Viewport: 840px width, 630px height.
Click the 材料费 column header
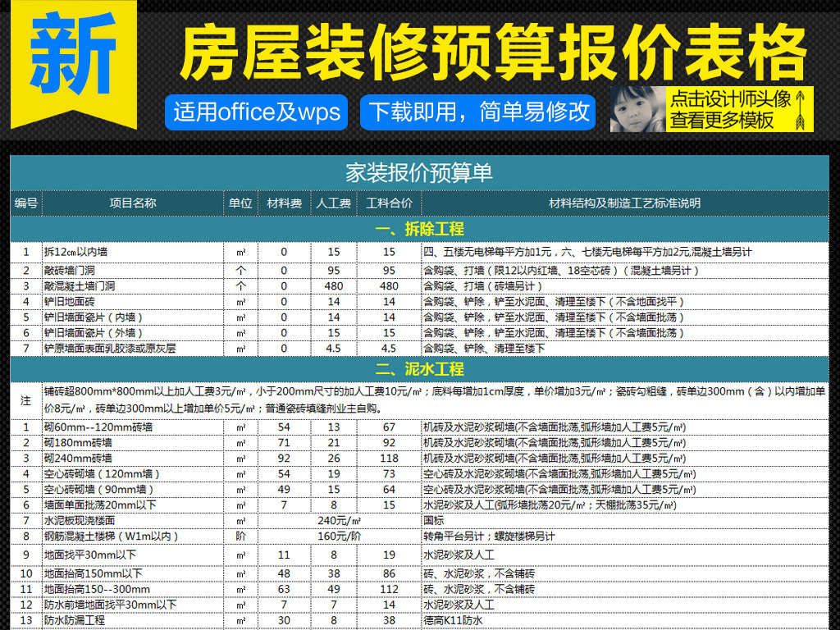284,203
